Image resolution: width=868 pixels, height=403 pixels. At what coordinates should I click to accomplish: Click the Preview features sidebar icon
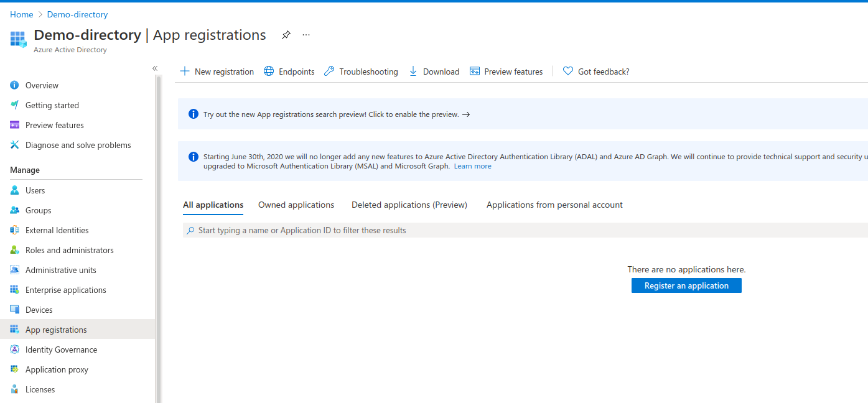pos(14,125)
